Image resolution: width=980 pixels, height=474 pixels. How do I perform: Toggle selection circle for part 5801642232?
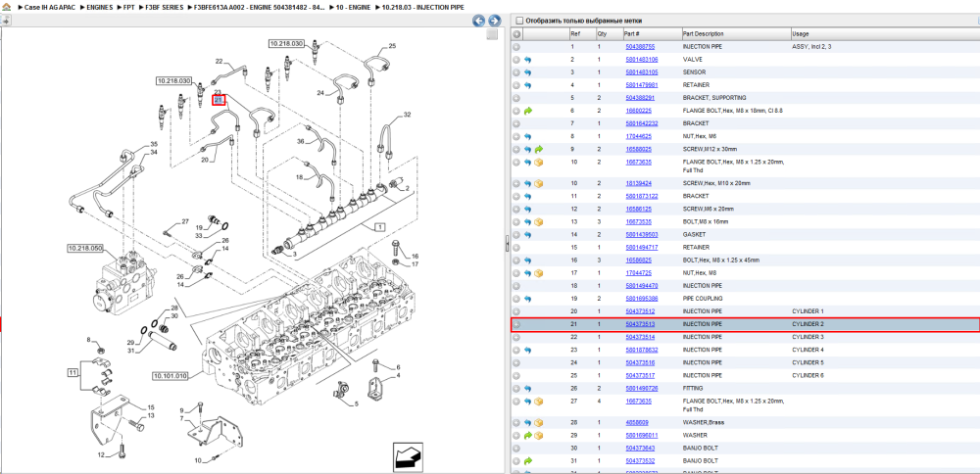tap(516, 123)
